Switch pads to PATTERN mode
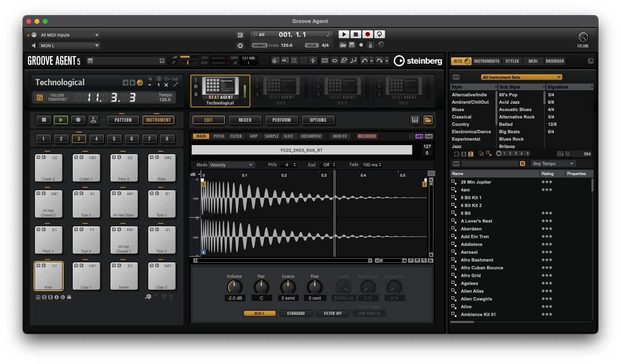 (123, 120)
